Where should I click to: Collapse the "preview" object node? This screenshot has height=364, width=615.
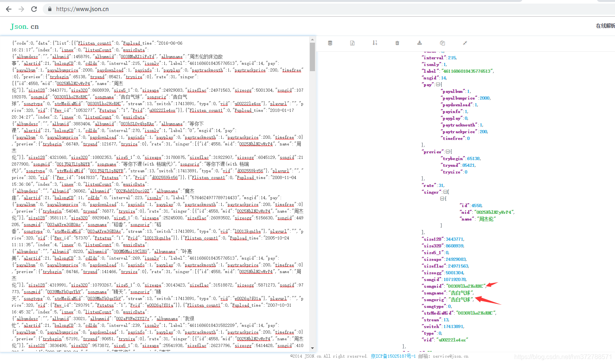[x=448, y=152]
